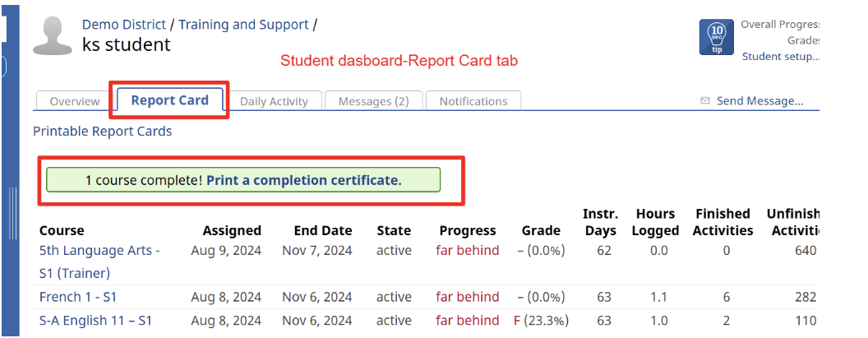Click the Send Message link
Image resolution: width=868 pixels, height=338 pixels.
(759, 101)
